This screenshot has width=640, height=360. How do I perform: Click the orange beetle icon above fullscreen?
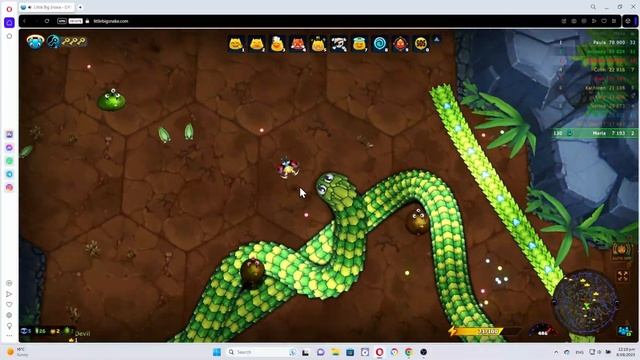click(622, 251)
